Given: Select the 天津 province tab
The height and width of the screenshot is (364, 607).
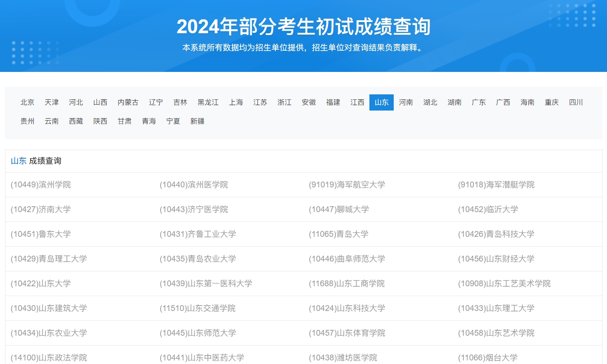Looking at the screenshot, I should [52, 102].
